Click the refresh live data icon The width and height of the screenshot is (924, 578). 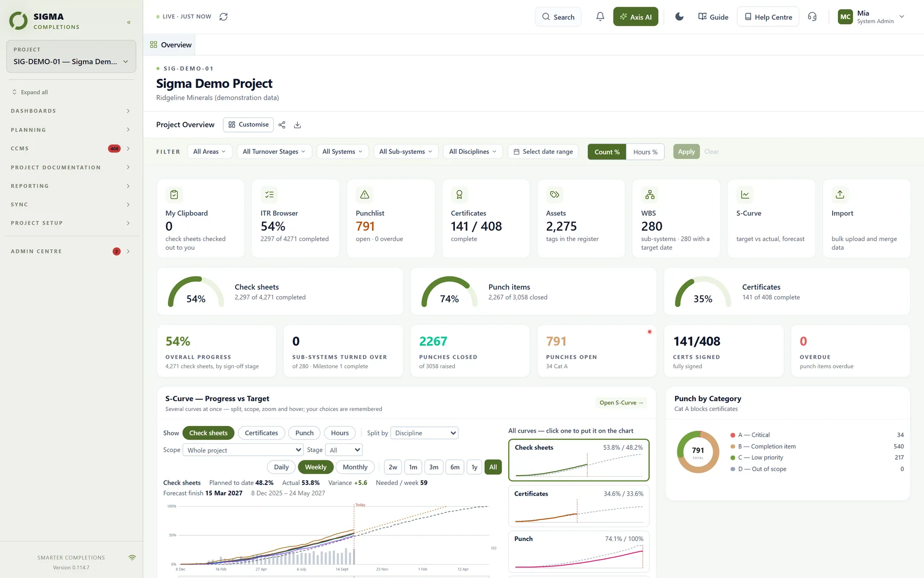(223, 17)
